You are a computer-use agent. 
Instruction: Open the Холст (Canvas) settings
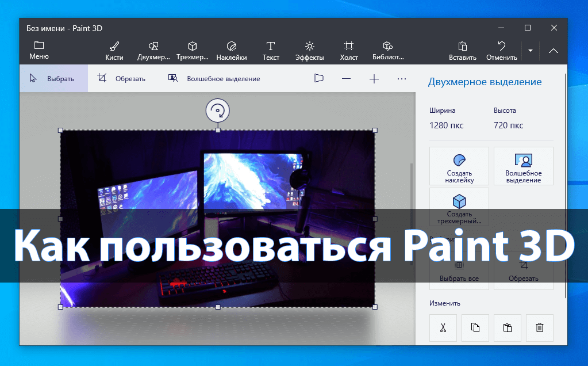(348, 51)
